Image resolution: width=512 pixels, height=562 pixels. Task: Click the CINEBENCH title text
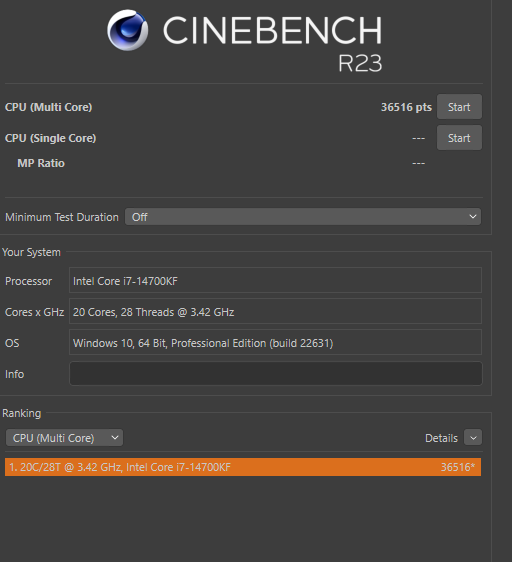tap(272, 30)
